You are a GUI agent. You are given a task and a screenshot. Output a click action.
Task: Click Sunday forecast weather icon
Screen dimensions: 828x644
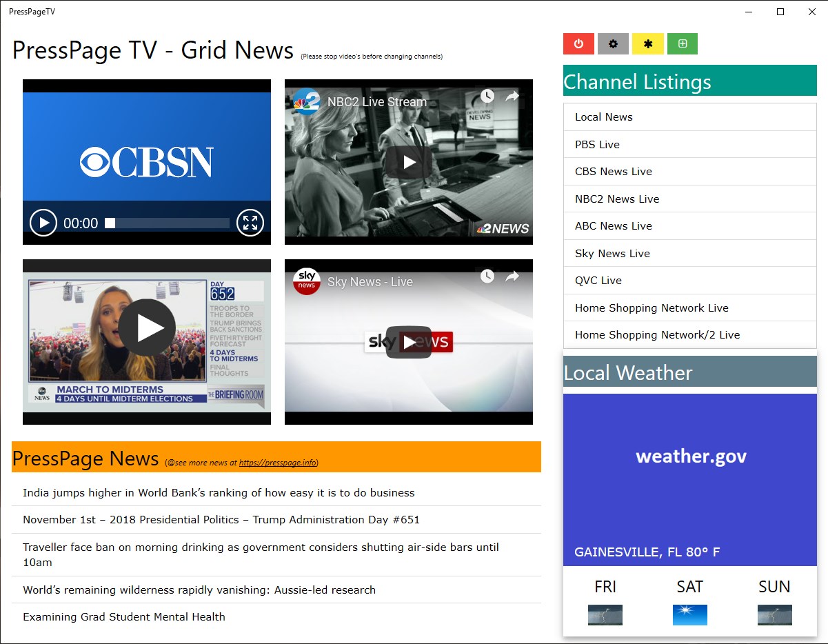(774, 615)
